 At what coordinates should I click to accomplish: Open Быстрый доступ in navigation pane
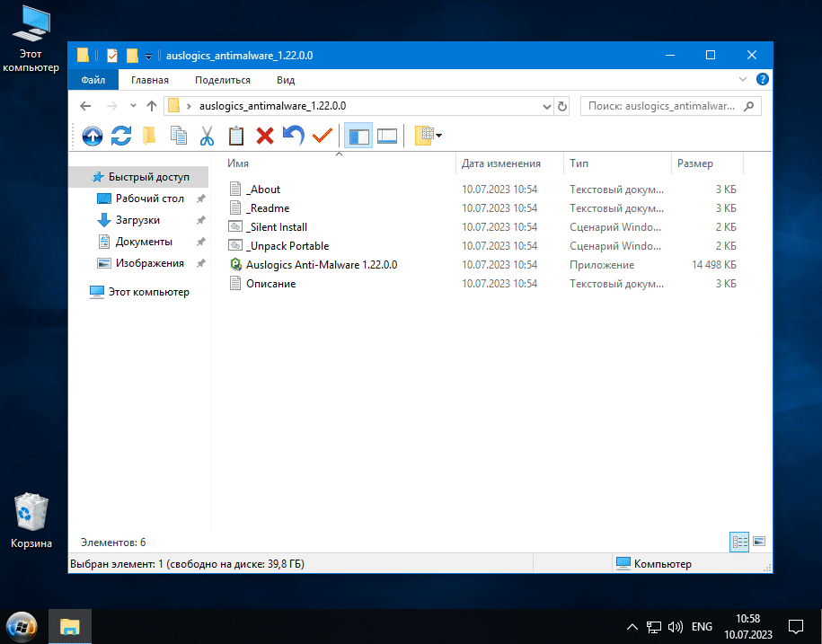139,177
